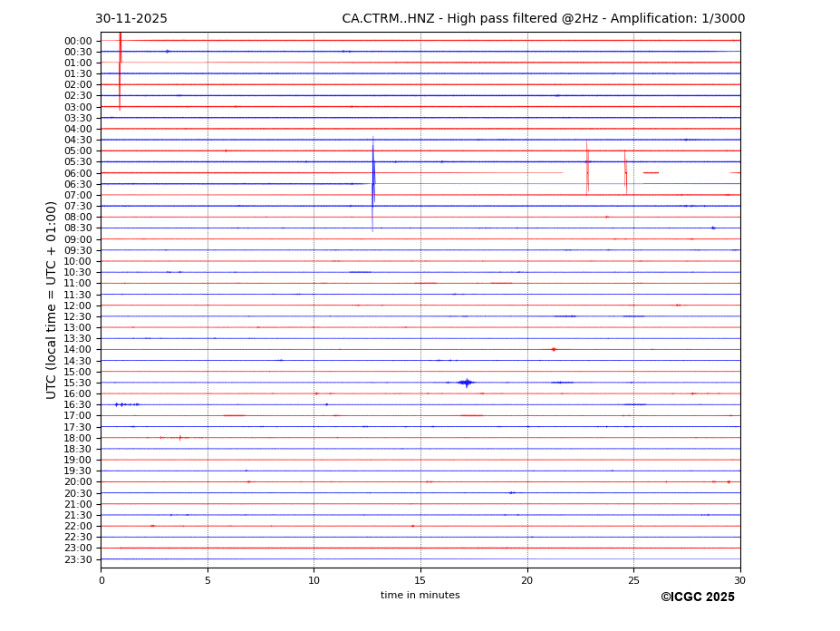The width and height of the screenshot is (840, 631).
Task: Click the blue seismic burst on the 15:30 trace
Action: click(x=466, y=383)
